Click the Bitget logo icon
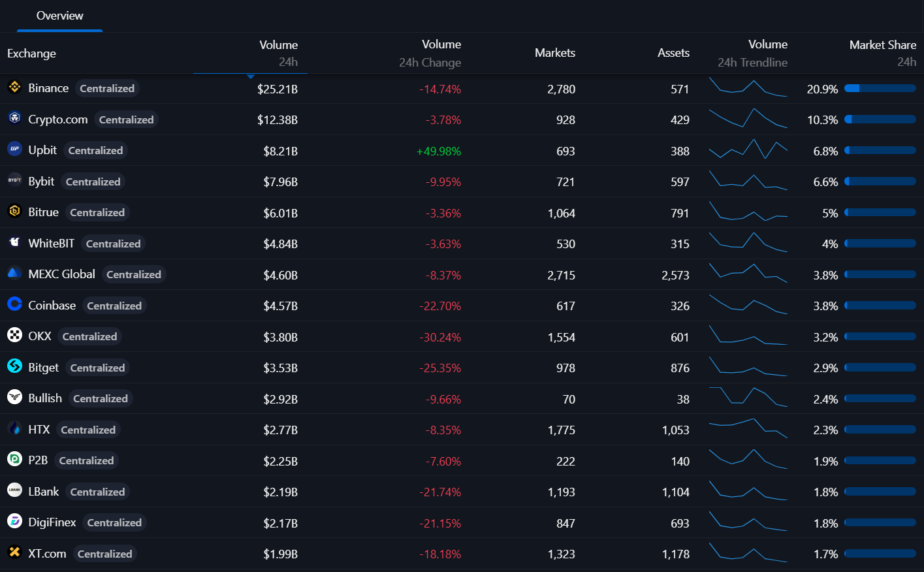Image resolution: width=924 pixels, height=572 pixels. tap(14, 366)
